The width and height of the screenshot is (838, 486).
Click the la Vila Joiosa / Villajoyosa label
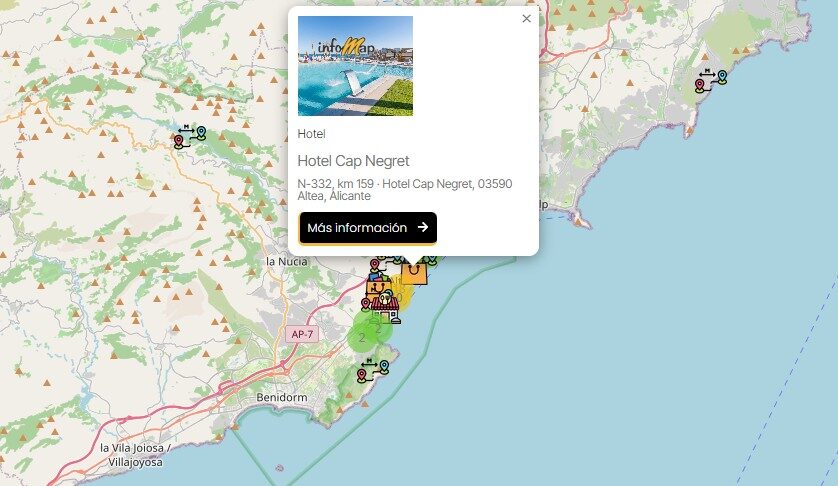tap(135, 455)
